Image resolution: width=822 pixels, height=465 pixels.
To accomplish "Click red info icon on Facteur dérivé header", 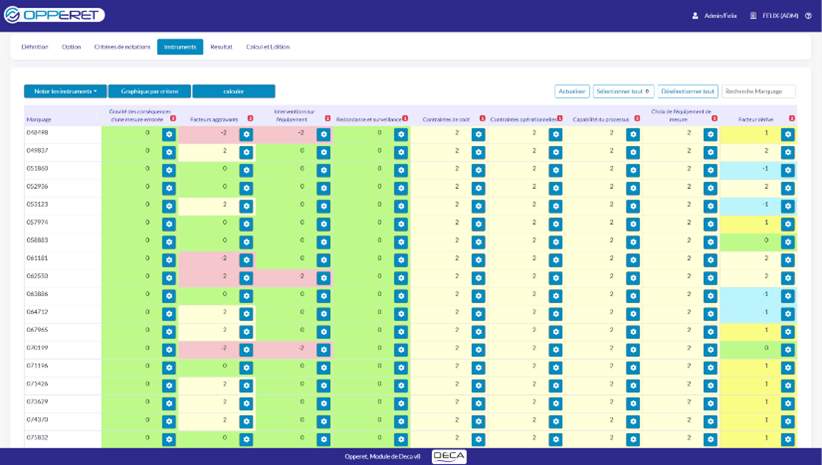I will 792,119.
